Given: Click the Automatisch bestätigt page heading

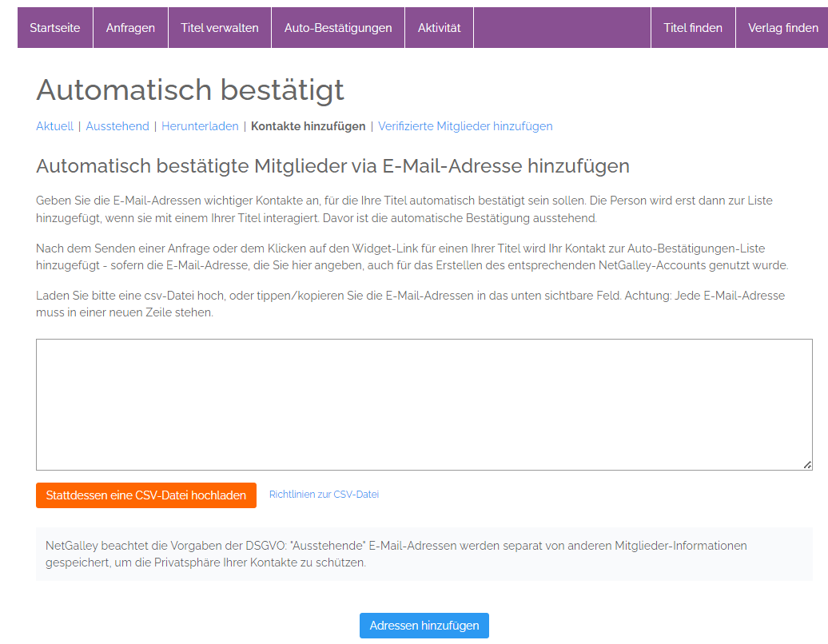Looking at the screenshot, I should pos(190,89).
